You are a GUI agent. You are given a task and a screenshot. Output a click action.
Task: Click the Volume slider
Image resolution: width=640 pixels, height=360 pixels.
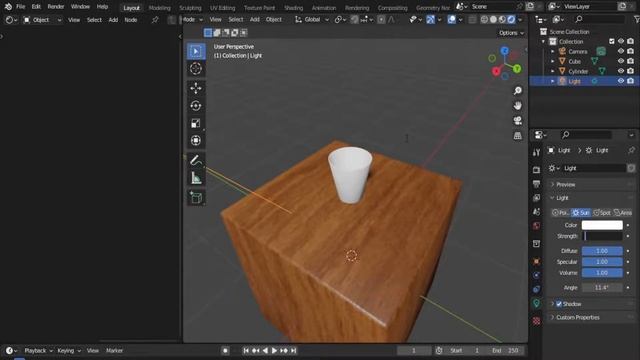pos(602,273)
